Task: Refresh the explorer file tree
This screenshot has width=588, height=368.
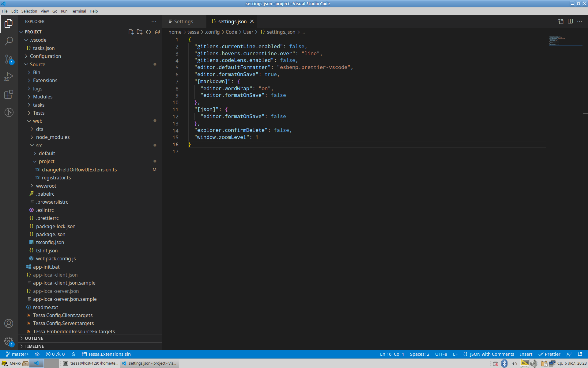Action: pyautogui.click(x=149, y=32)
